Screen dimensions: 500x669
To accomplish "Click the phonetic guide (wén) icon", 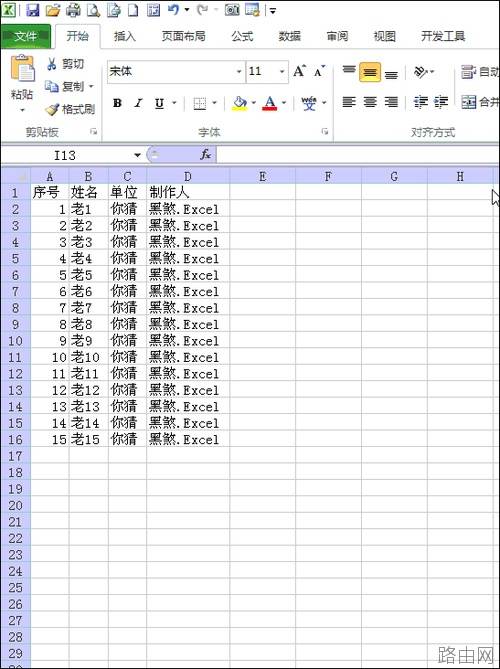I will click(309, 103).
